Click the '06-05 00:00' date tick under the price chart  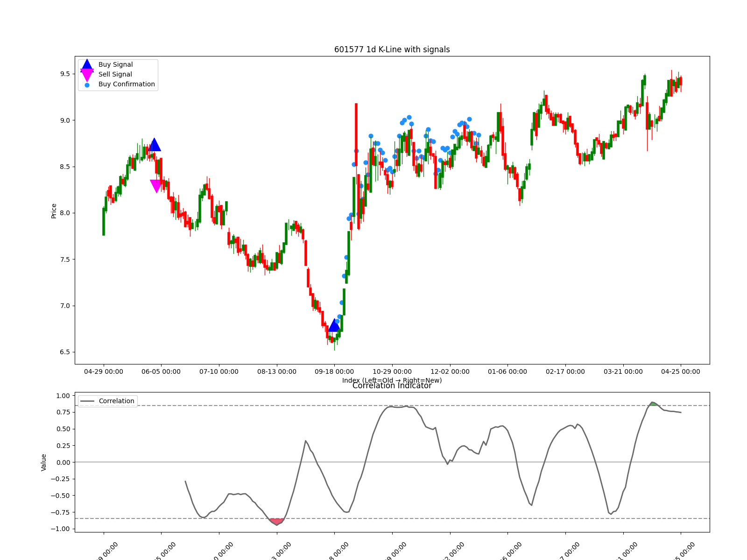pos(161,372)
